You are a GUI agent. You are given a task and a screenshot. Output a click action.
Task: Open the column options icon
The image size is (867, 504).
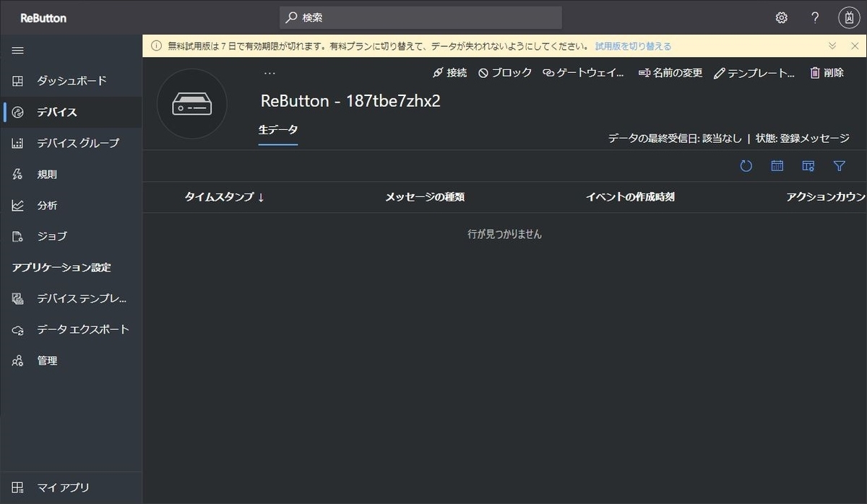click(x=808, y=165)
